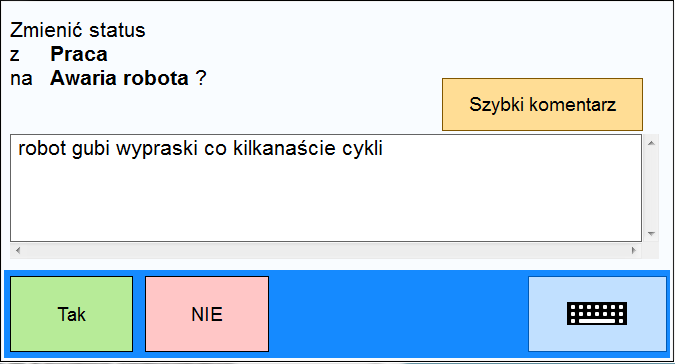Open the Szybki komentarz quick comment list
Screen dimensions: 675x364
(542, 105)
